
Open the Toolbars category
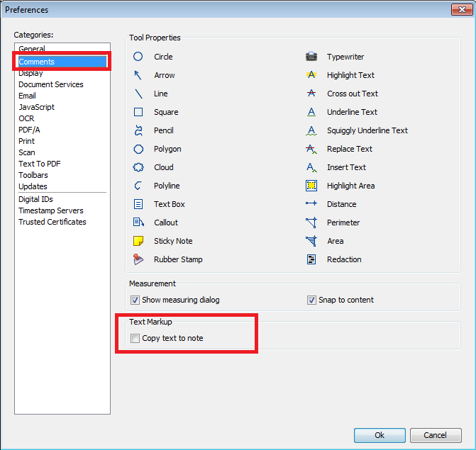click(x=33, y=175)
